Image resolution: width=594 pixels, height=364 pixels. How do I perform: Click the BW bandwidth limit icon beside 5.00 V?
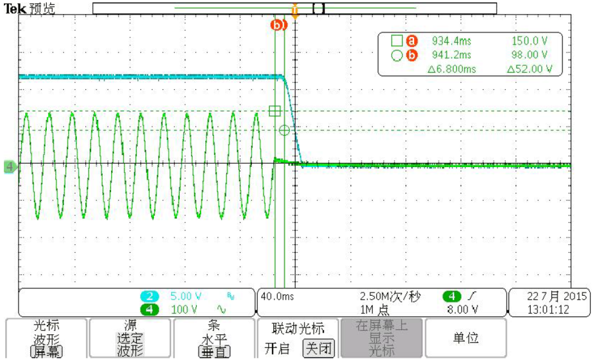tap(232, 295)
